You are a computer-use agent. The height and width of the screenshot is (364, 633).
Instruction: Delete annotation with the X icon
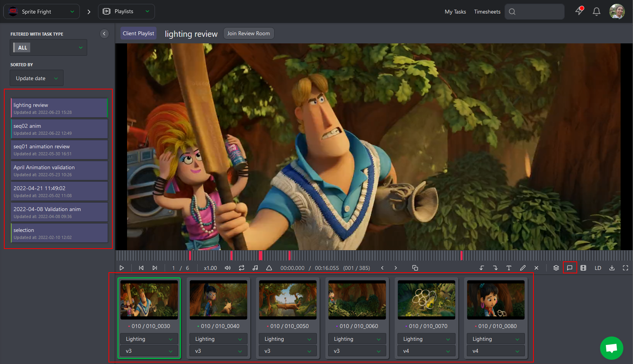pyautogui.click(x=537, y=268)
